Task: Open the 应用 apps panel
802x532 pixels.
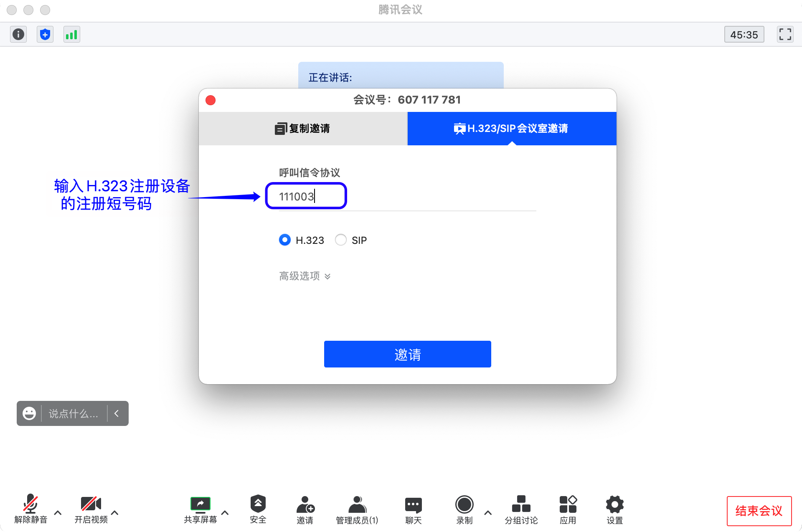Action: point(568,509)
